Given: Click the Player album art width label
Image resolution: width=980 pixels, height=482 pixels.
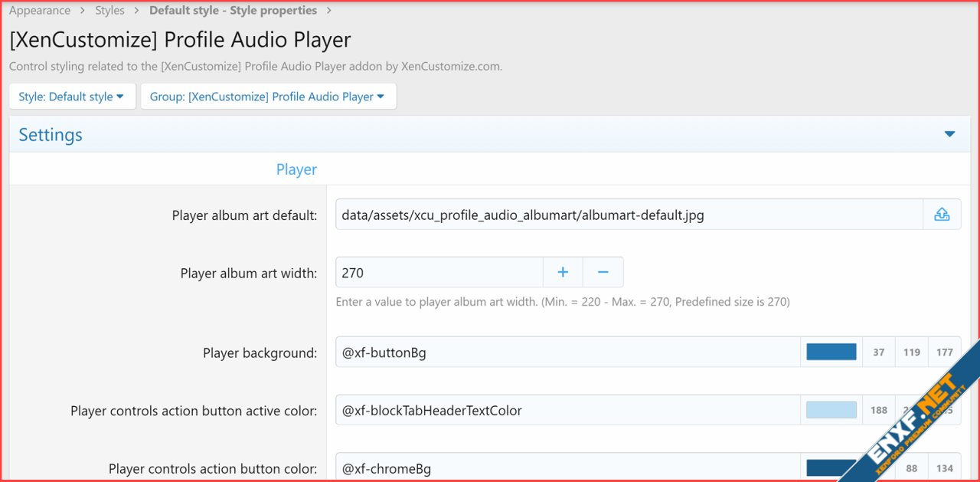Looking at the screenshot, I should coord(249,273).
